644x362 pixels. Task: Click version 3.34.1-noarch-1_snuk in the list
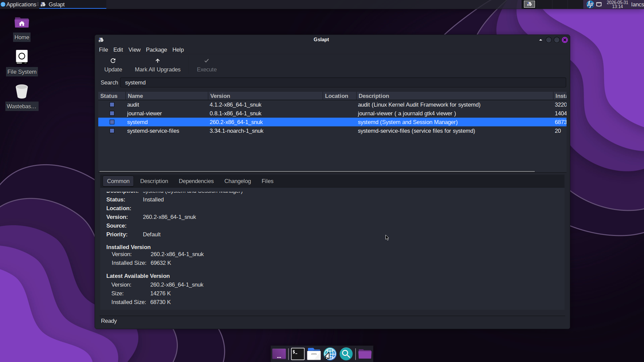(x=236, y=131)
